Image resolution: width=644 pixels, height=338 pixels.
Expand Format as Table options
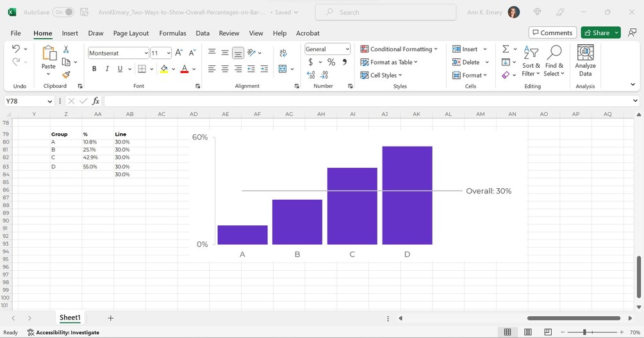[388, 62]
